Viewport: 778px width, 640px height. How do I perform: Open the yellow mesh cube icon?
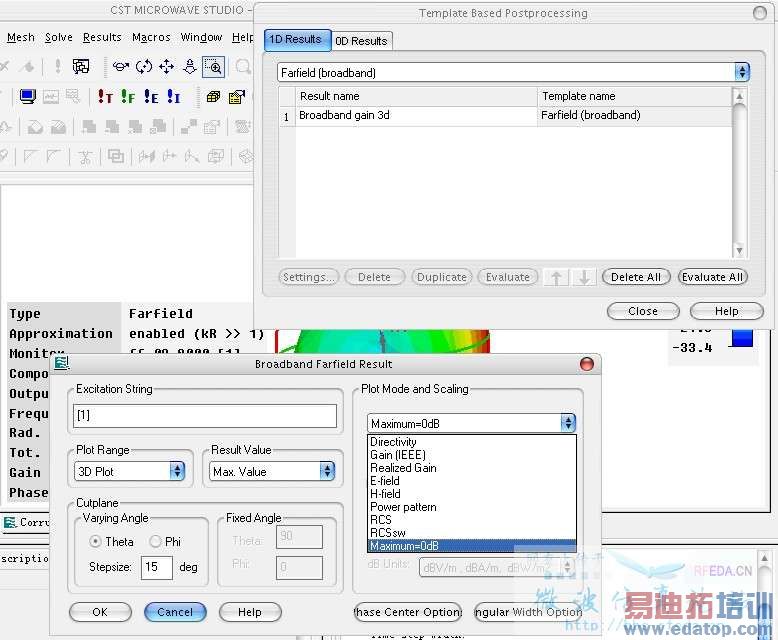click(213, 96)
